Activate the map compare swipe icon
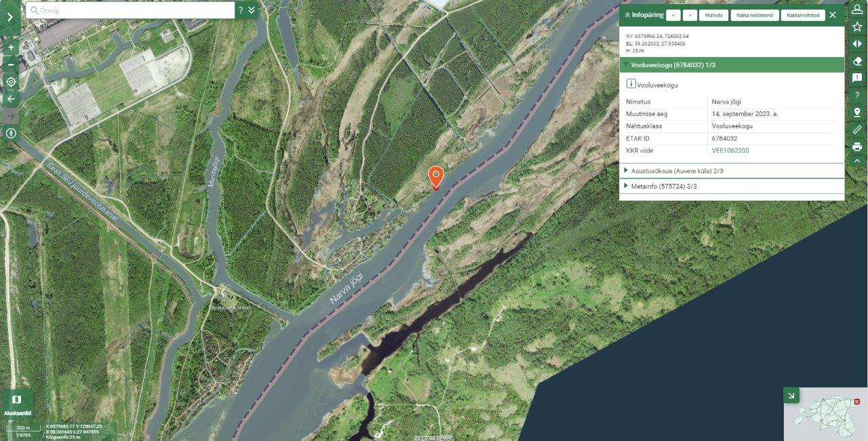 pos(857,43)
